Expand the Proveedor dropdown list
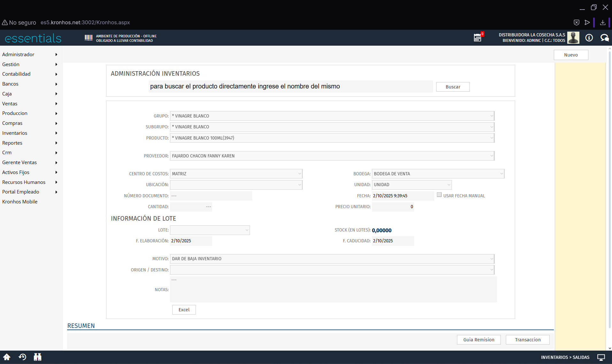This screenshot has height=364, width=612. tap(332, 156)
